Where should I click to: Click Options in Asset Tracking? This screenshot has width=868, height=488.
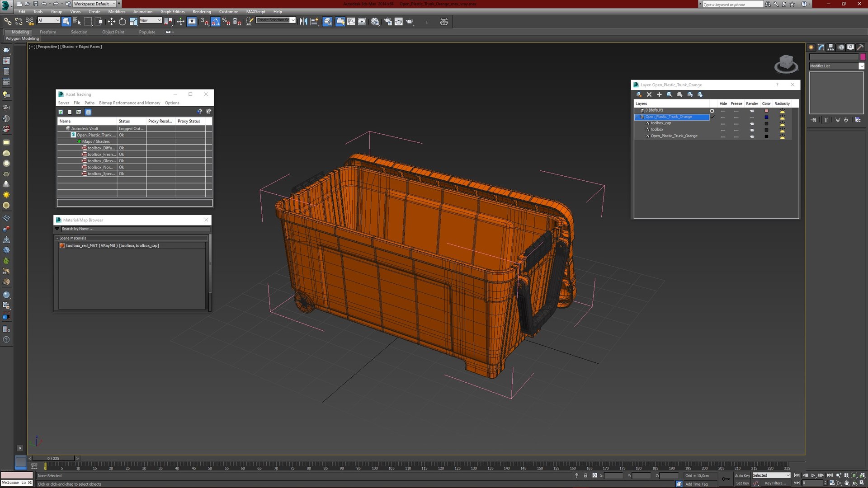click(x=172, y=103)
